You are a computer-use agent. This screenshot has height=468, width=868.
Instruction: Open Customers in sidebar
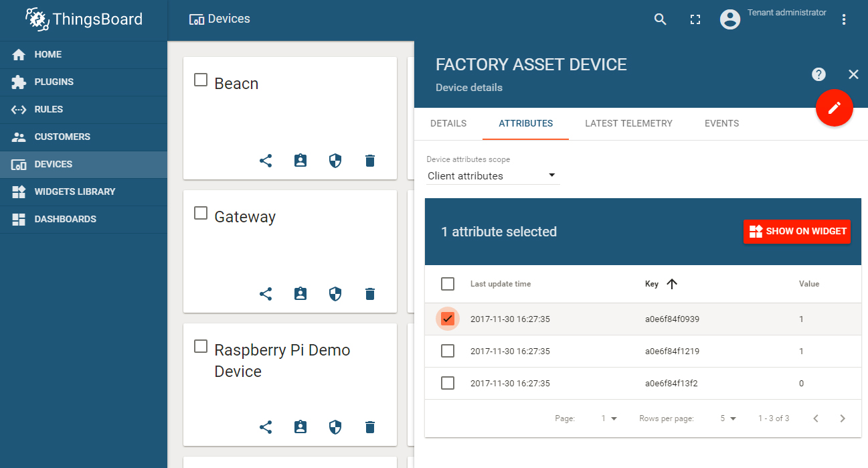84,137
